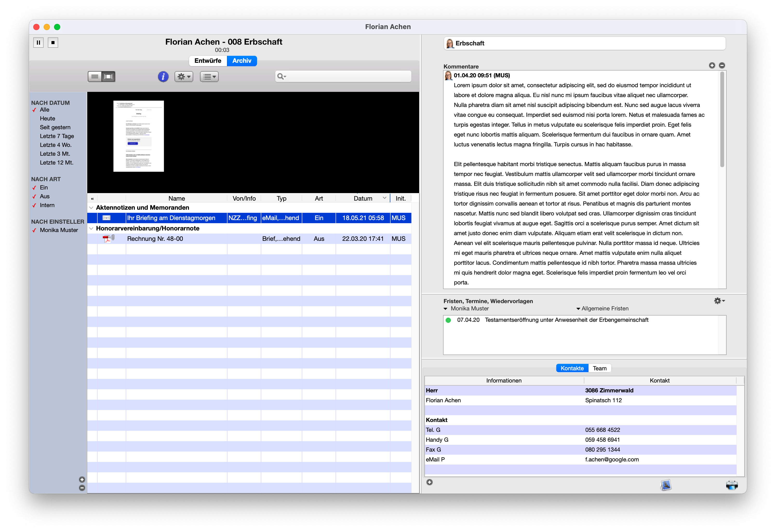Select the Handy G number 059 458 6941
Viewport: 776px width, 532px height.
[602, 440]
